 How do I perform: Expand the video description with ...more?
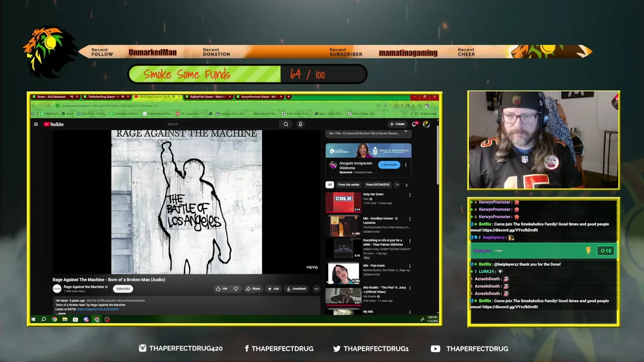[61, 313]
